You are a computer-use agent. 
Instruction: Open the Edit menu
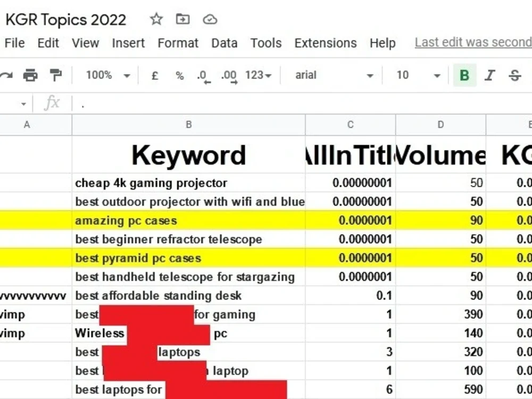point(48,43)
